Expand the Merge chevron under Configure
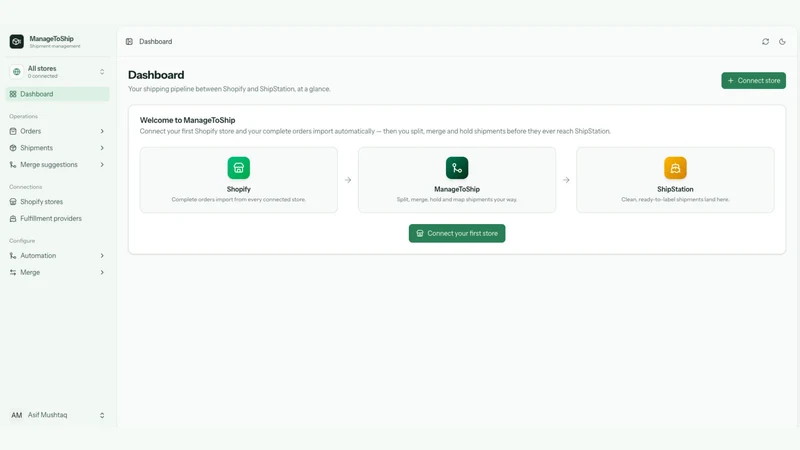800x450 pixels. click(x=102, y=272)
